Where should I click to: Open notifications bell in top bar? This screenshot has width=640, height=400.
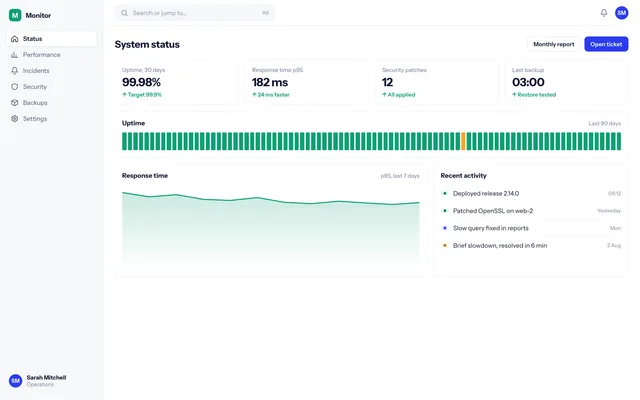(604, 13)
